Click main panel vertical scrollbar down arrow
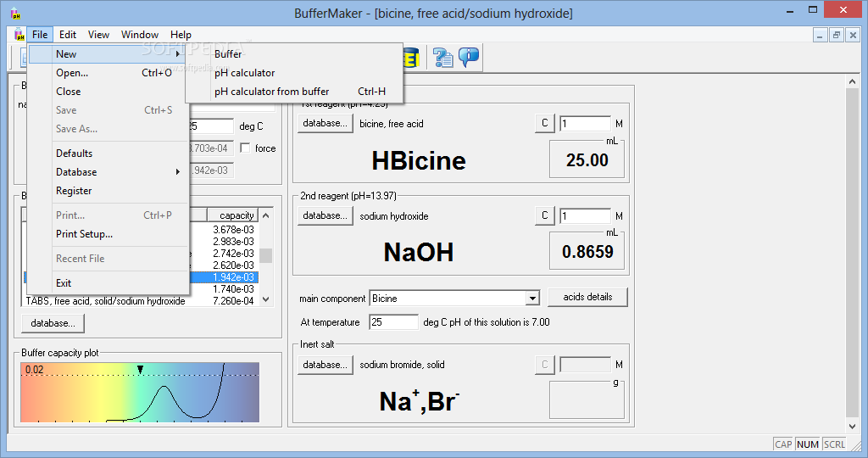The height and width of the screenshot is (458, 868). click(x=853, y=427)
